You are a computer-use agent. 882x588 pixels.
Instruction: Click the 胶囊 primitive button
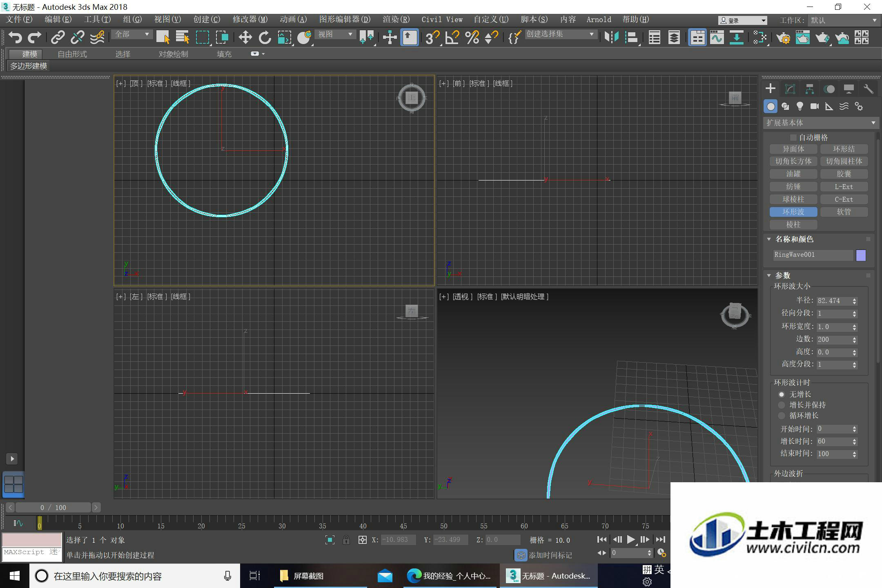pos(844,174)
